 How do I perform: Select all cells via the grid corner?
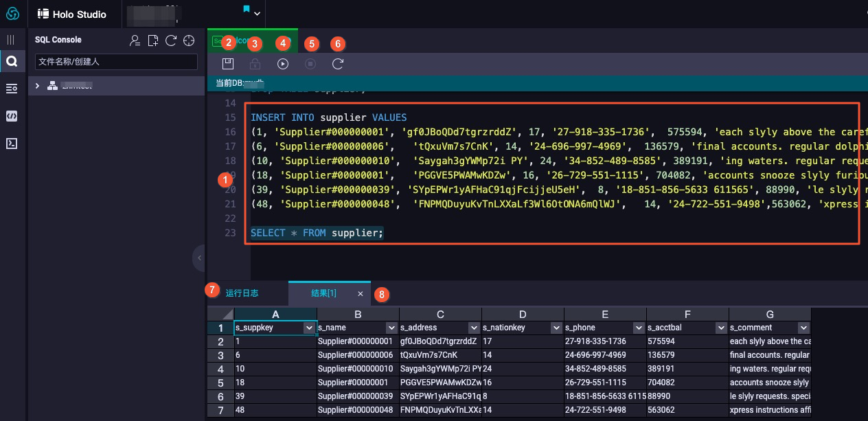(220, 314)
